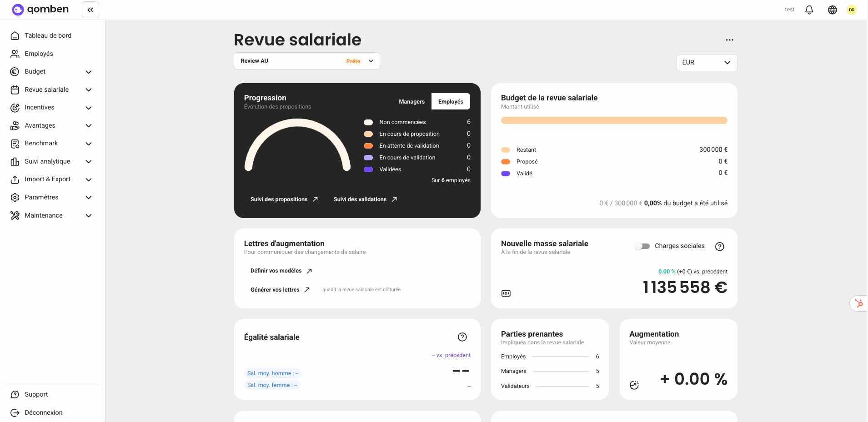
Task: Click help icon next to Charges sociales
Action: coord(719,246)
